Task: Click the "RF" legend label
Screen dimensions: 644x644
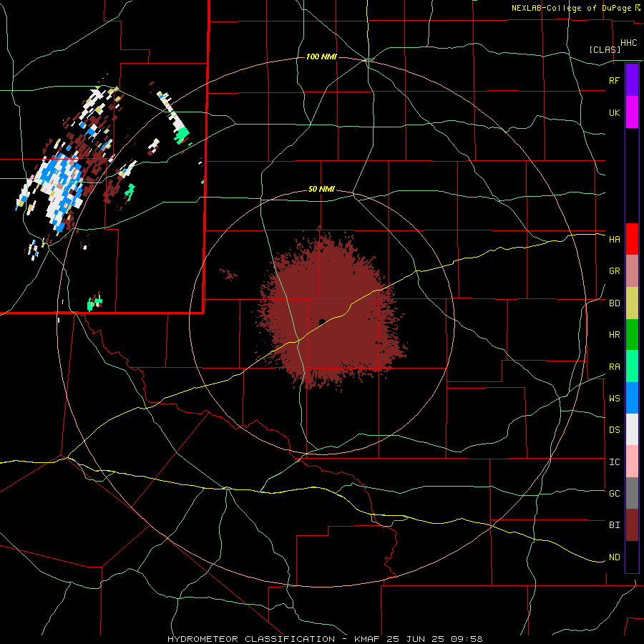Action: pos(614,80)
